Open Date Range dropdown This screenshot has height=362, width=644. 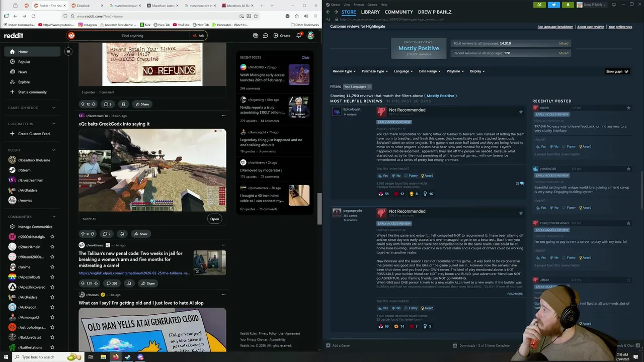430,71
